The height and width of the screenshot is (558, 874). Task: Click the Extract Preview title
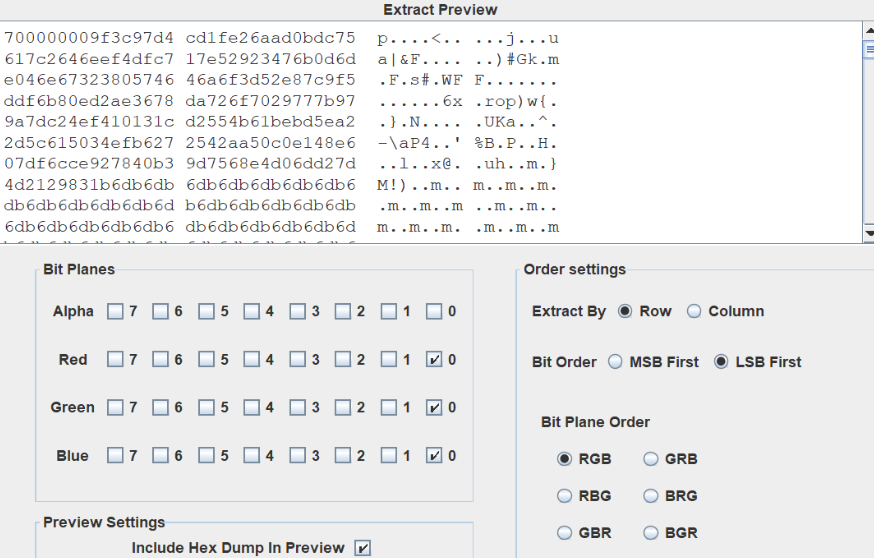440,9
